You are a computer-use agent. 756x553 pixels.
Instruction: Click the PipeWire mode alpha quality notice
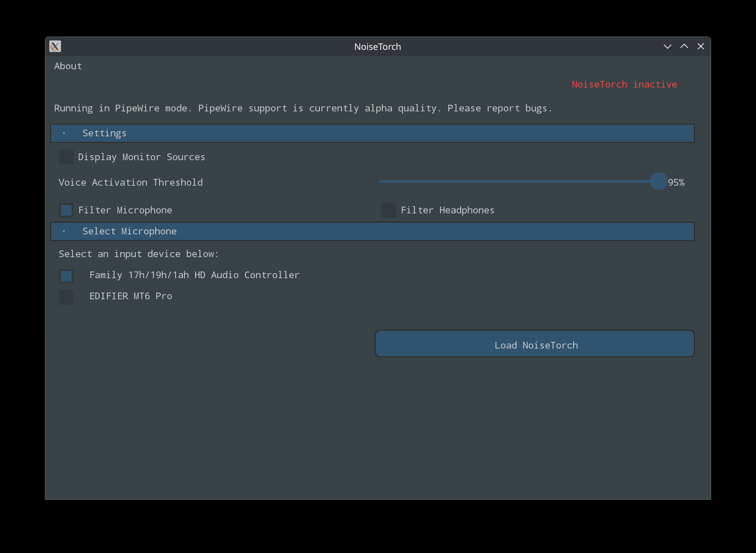tap(303, 108)
